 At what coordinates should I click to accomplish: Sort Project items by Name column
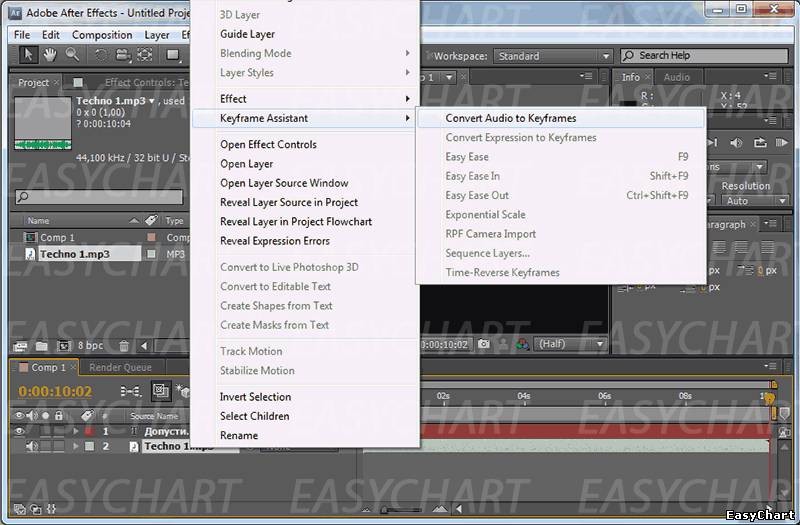pyautogui.click(x=38, y=220)
